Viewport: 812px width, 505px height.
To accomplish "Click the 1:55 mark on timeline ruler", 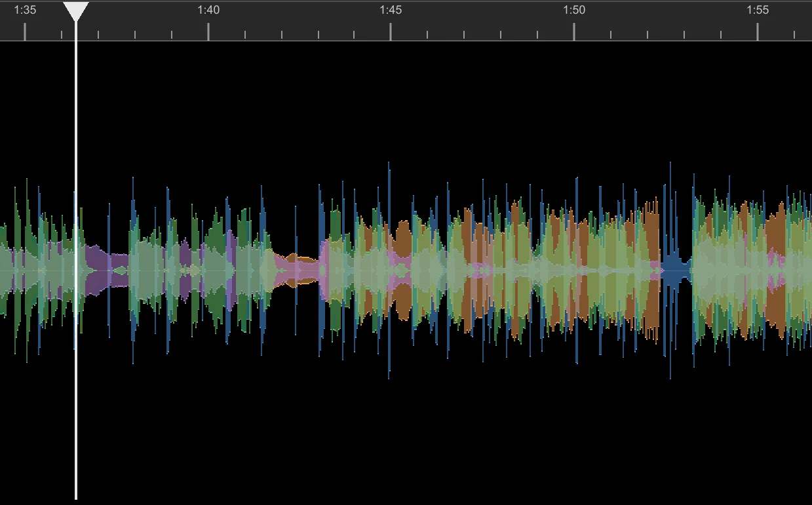I will (x=758, y=10).
